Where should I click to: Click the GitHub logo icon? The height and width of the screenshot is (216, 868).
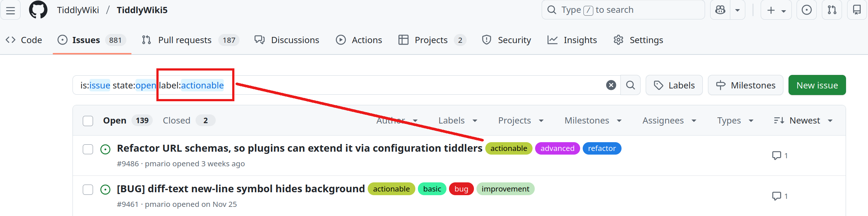[38, 10]
